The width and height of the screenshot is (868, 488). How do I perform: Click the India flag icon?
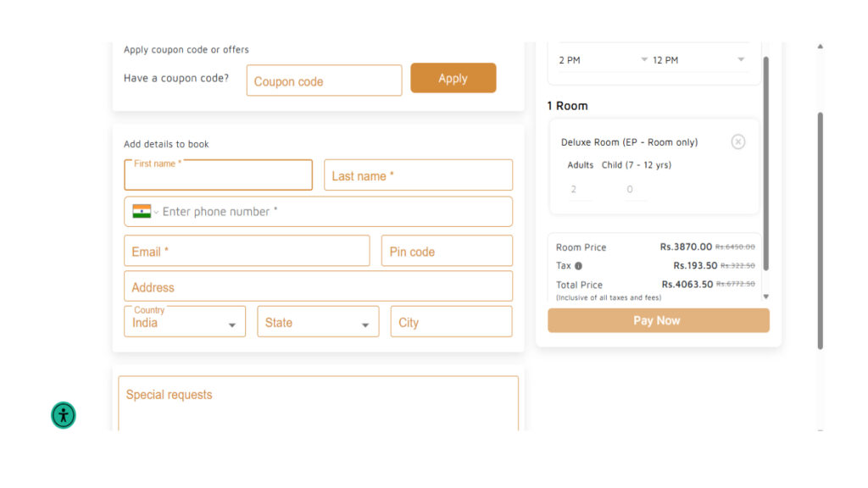point(142,212)
